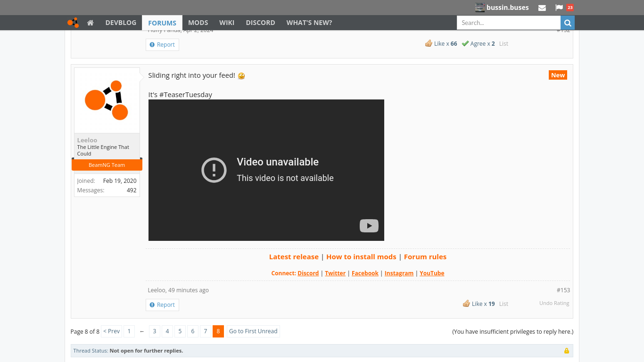
Task: Click the 49 minutes ago timestamp
Action: tap(189, 290)
